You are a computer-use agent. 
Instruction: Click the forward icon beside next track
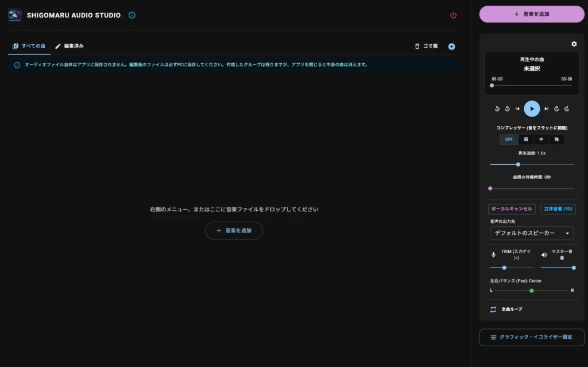pos(556,109)
